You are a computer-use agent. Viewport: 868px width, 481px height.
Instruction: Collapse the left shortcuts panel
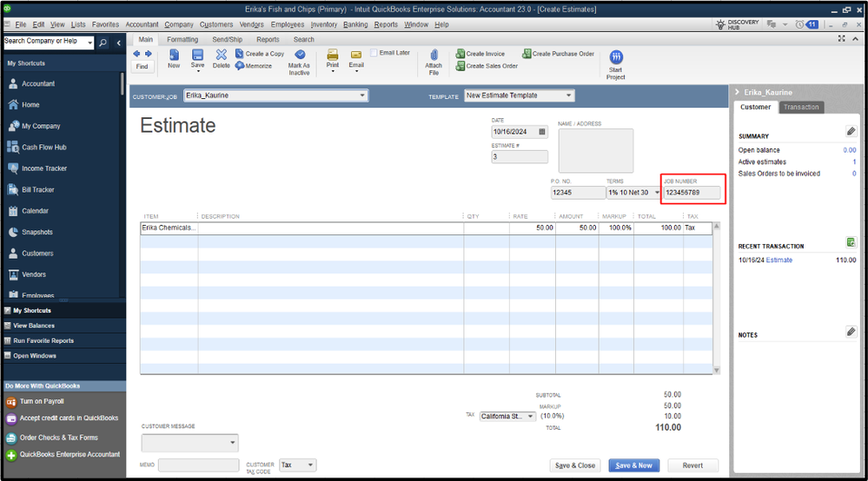pos(118,43)
